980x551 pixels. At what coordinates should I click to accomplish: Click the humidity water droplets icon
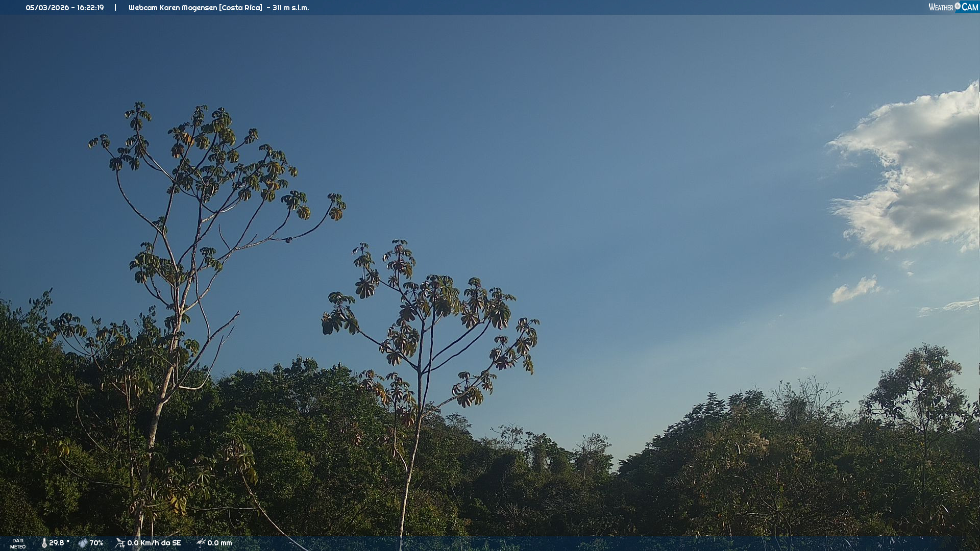(x=83, y=543)
